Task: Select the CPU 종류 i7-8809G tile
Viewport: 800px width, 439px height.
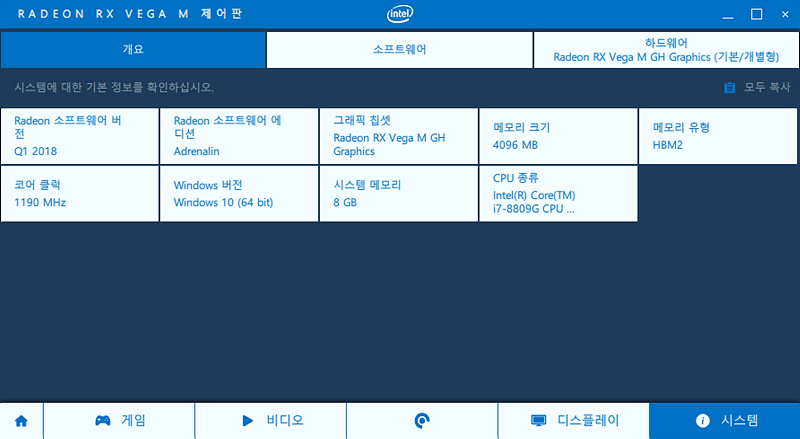Action: pyautogui.click(x=558, y=193)
